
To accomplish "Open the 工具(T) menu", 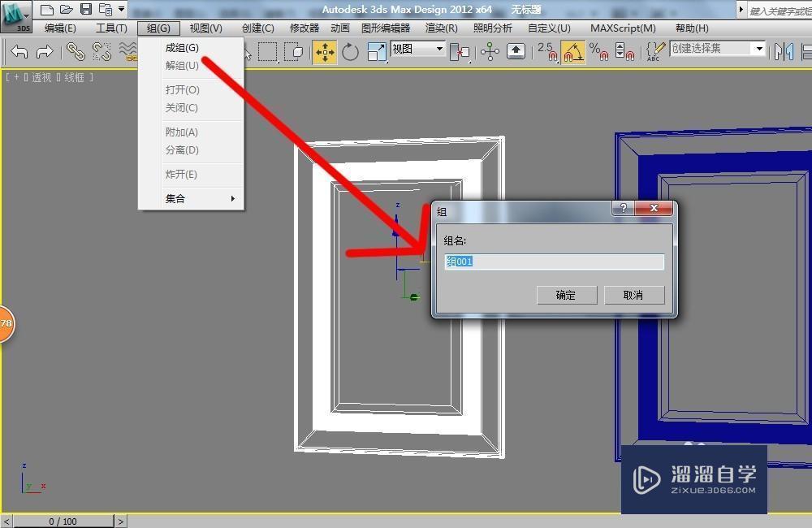I will [x=111, y=28].
